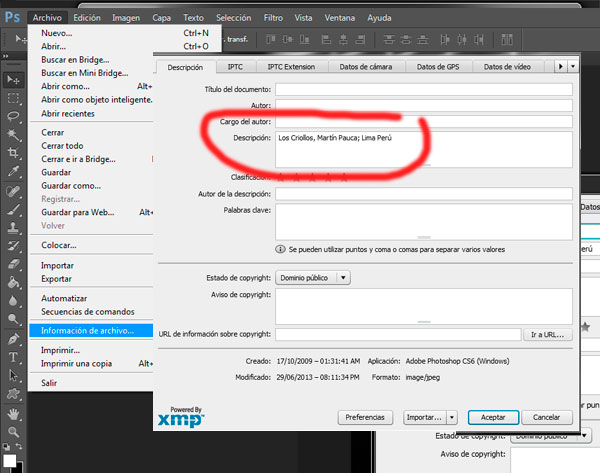Click the align left edges icon
This screenshot has height=473, width=600.
tap(326, 39)
